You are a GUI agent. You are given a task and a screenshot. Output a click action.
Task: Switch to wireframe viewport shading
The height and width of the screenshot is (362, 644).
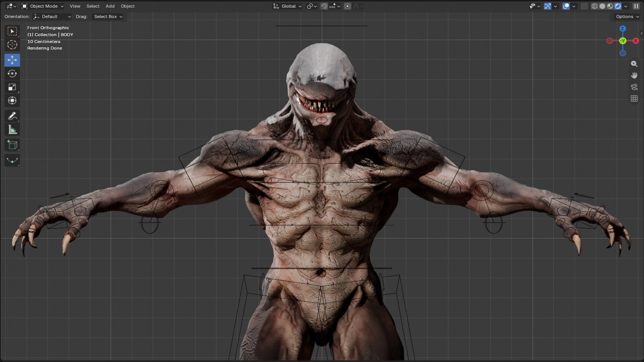click(x=594, y=6)
